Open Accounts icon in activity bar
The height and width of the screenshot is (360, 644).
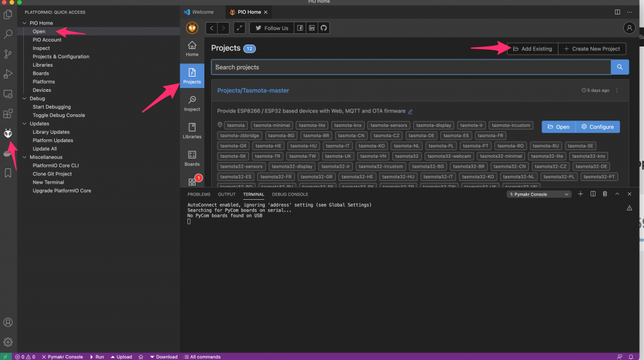8,322
